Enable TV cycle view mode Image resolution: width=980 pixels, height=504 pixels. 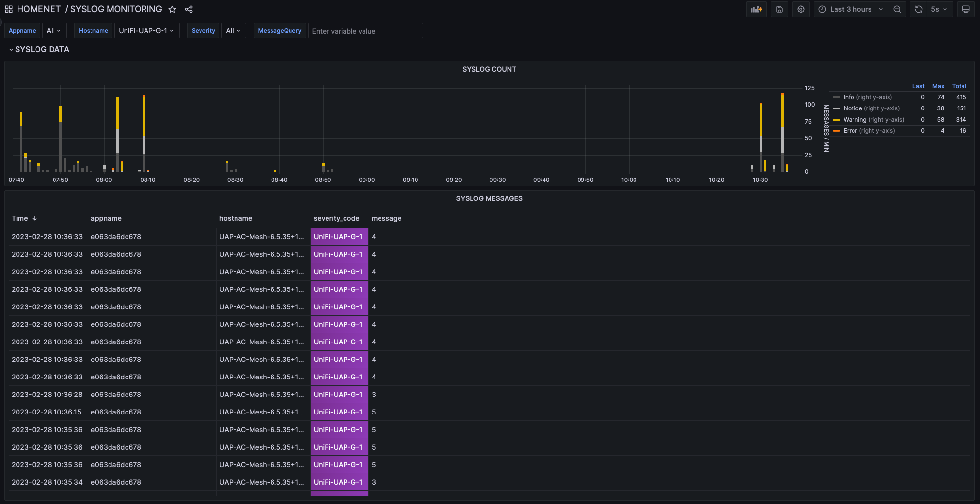tap(965, 9)
